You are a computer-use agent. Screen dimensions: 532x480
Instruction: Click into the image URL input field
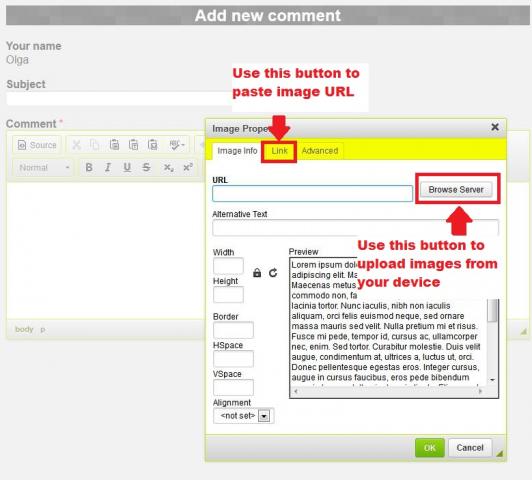[x=312, y=194]
